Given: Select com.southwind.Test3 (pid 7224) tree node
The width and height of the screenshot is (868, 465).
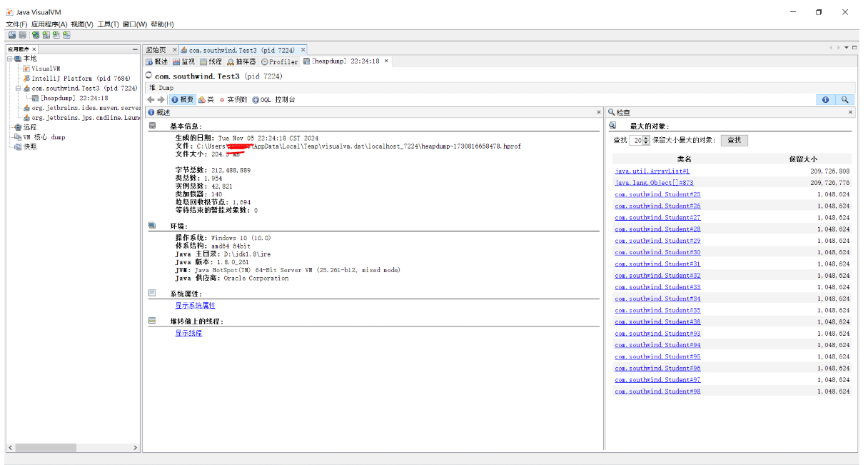Looking at the screenshot, I should (x=80, y=89).
